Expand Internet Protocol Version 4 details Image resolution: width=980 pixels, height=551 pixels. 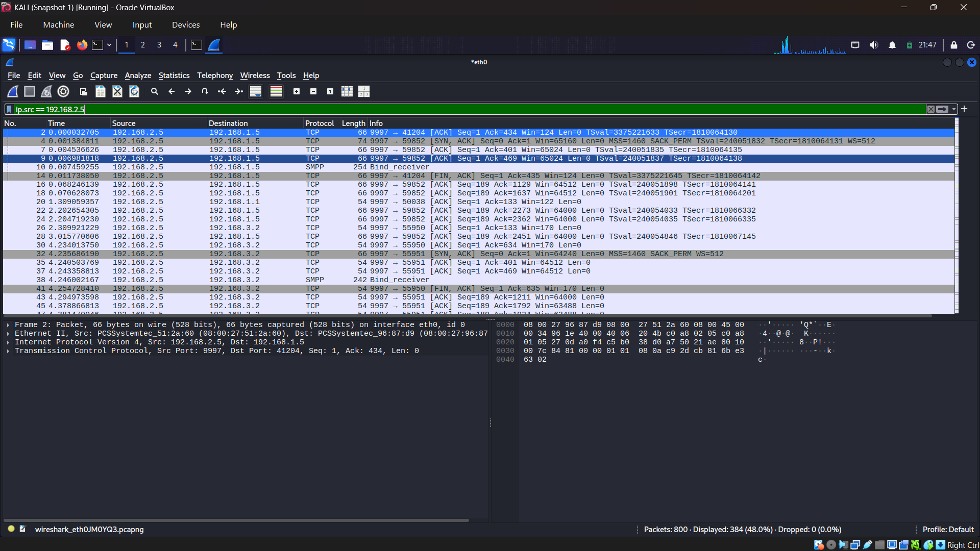8,342
